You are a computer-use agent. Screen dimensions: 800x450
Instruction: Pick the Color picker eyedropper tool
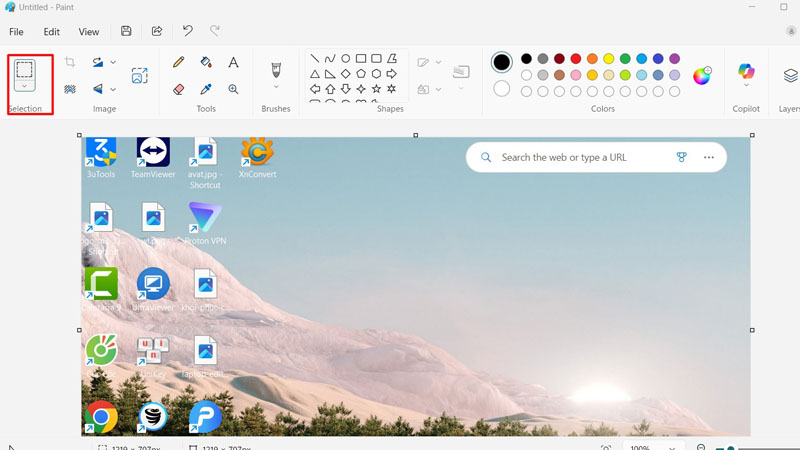tap(206, 89)
